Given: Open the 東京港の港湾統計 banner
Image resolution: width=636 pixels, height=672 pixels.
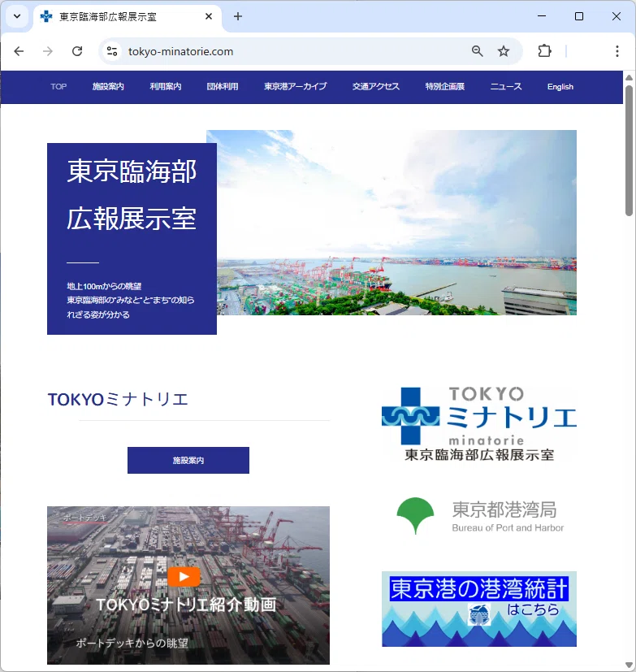Looking at the screenshot, I should tap(478, 609).
